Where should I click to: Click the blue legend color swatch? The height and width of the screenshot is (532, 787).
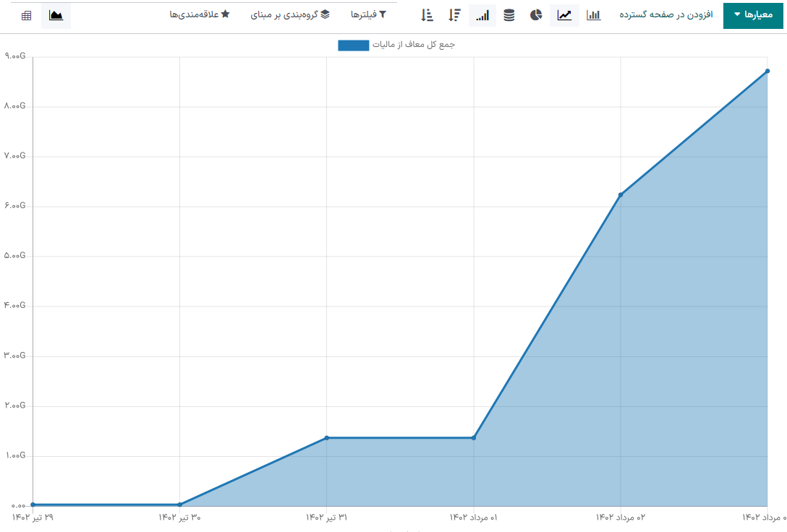tap(353, 46)
